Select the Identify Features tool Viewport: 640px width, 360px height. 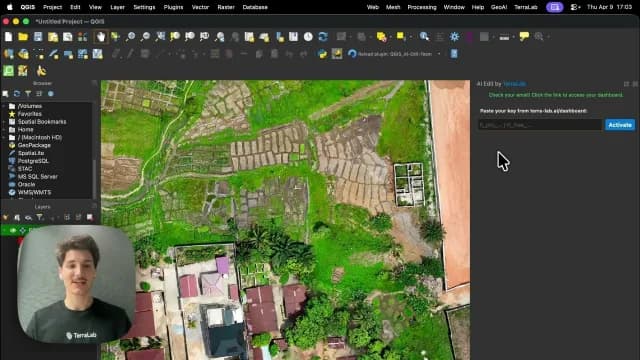[424, 37]
